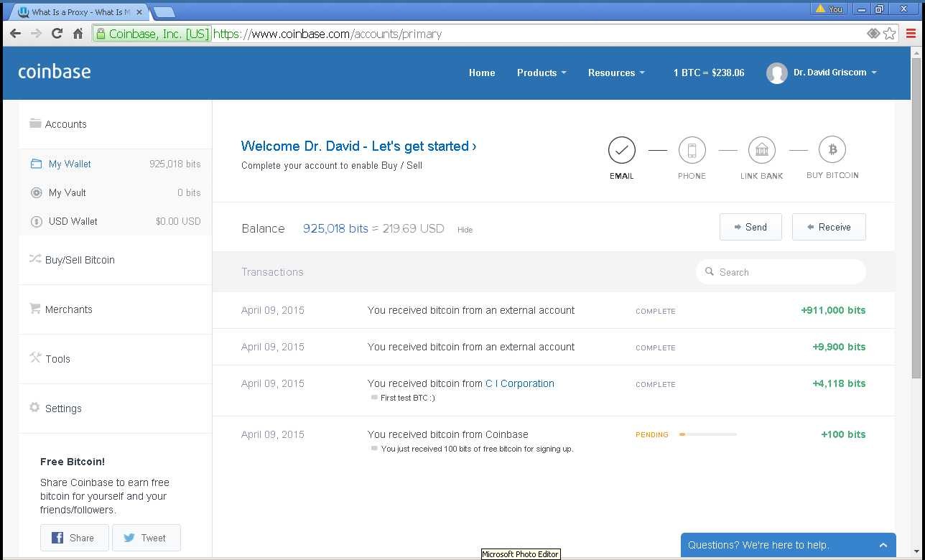Click the extension icon beside bookmark star
925x560 pixels.
[873, 34]
